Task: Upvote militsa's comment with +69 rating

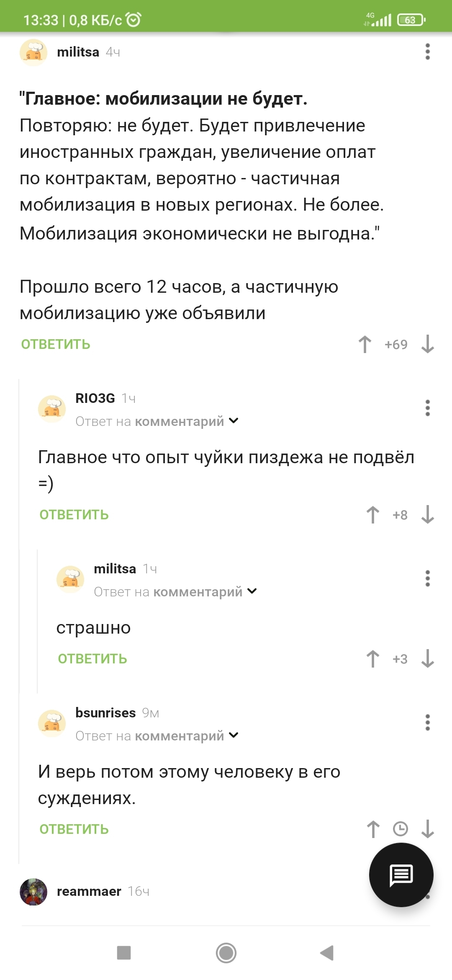Action: pos(365,344)
